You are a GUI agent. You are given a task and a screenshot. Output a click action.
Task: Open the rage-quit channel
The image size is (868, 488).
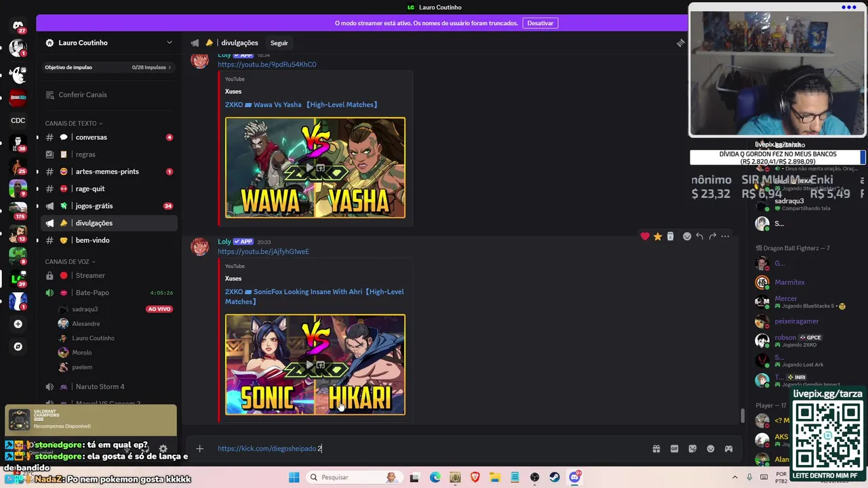[108, 188]
